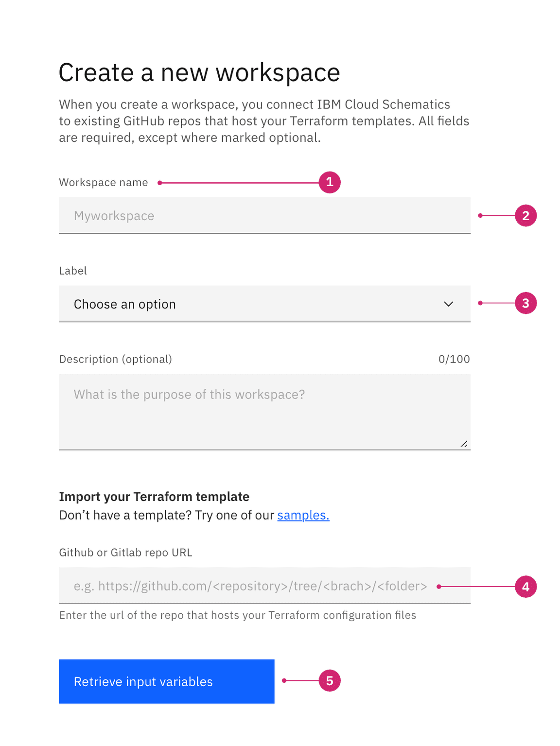Image resolution: width=560 pixels, height=746 pixels.
Task: Click the "Label" field label
Action: click(x=73, y=271)
